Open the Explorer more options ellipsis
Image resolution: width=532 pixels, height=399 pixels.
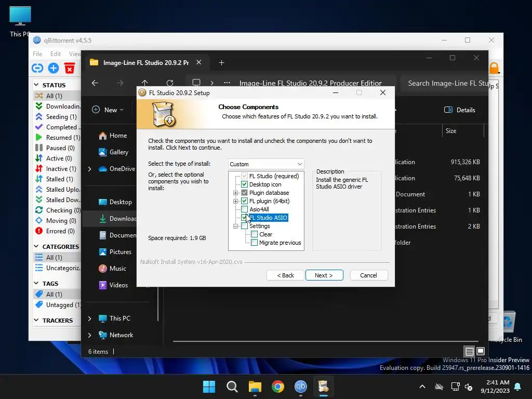click(x=227, y=83)
